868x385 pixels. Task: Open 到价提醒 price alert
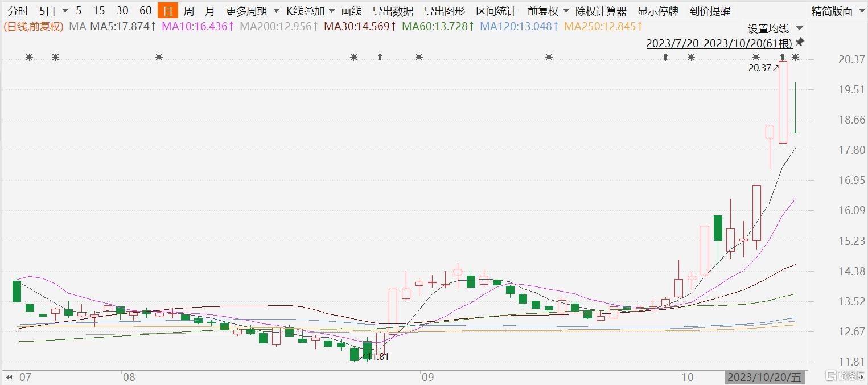710,11
